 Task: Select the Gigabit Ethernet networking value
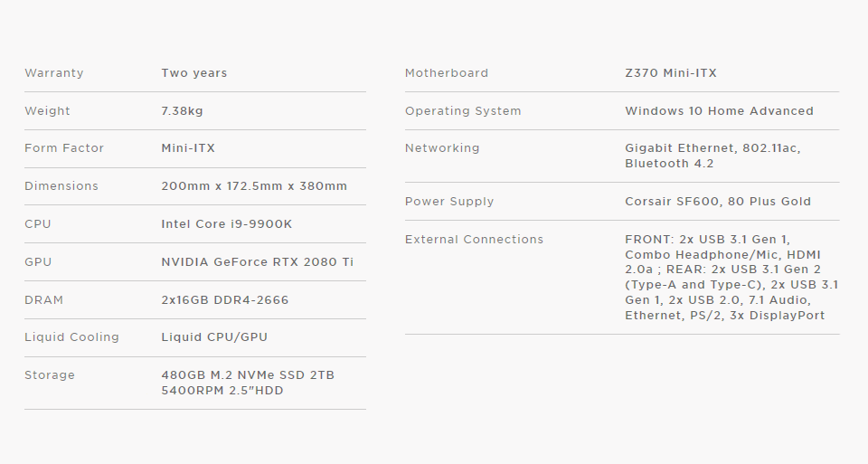tap(712, 156)
